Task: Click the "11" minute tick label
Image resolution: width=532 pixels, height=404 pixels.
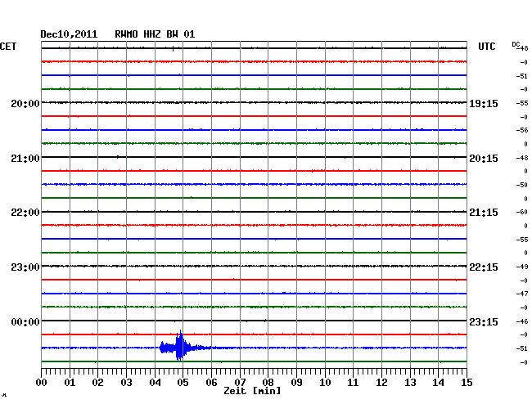Action: [354, 383]
